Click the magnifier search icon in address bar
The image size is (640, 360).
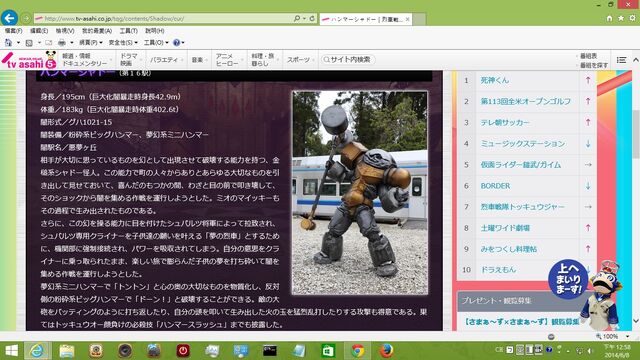pos(297,18)
